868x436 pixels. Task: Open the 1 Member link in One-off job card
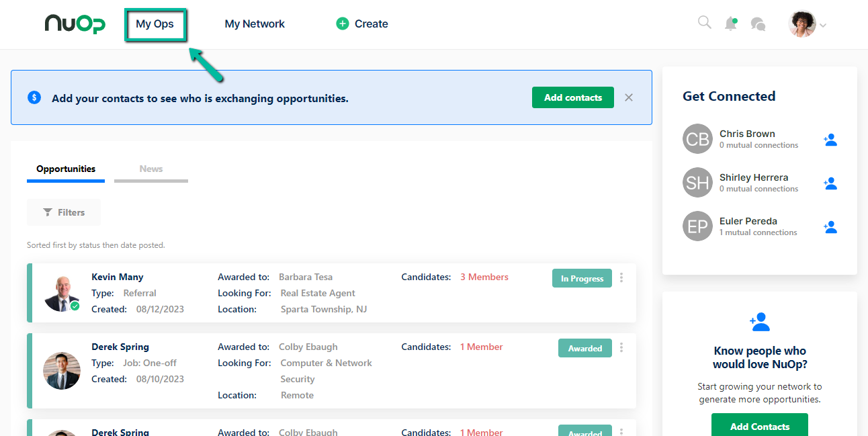[482, 347]
